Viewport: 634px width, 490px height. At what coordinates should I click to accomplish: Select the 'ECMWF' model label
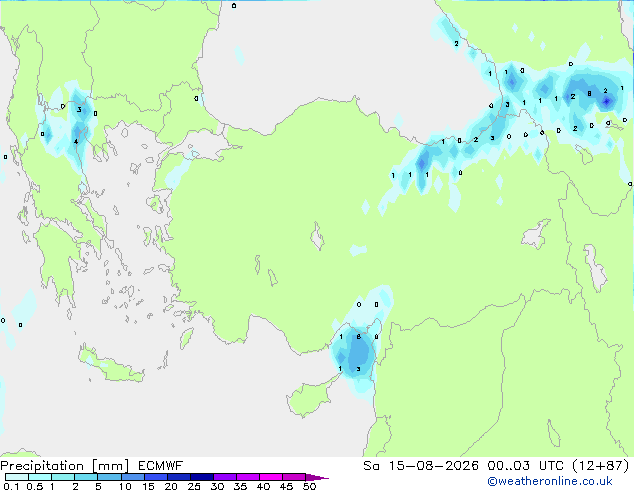pos(161,466)
